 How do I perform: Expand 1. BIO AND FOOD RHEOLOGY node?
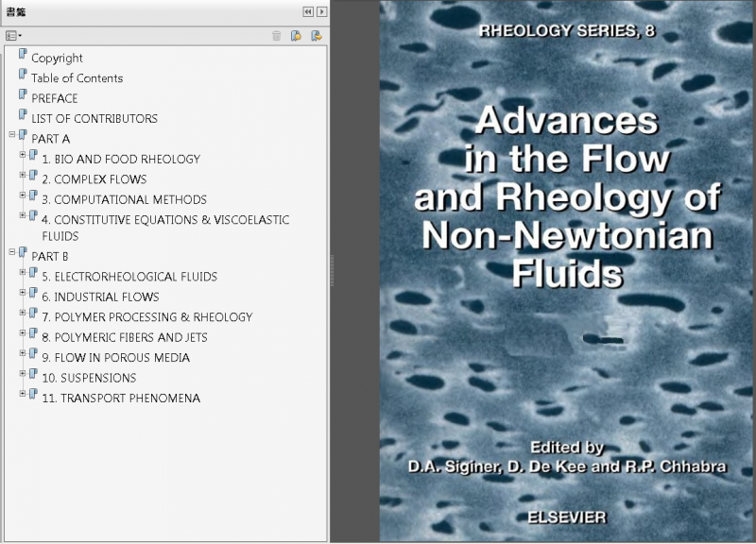tap(23, 155)
